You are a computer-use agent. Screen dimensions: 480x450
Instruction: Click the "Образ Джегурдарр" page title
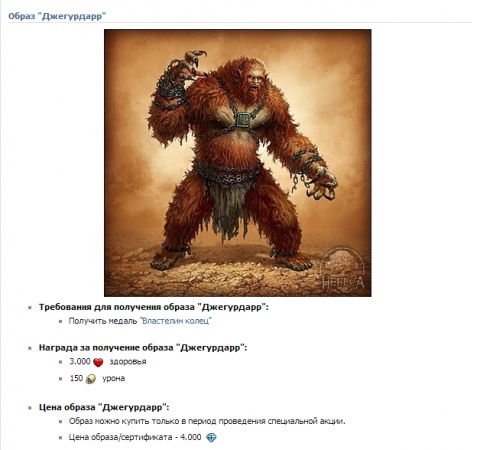(x=57, y=16)
